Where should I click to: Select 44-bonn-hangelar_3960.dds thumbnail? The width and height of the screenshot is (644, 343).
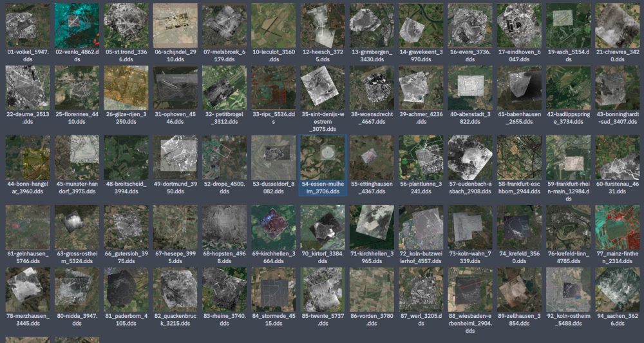click(x=28, y=157)
